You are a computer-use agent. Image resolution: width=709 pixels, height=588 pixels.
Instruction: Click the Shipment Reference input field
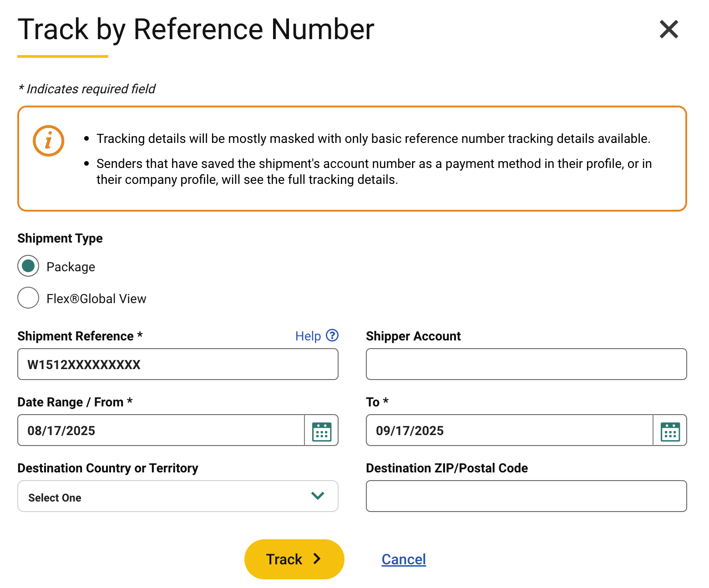[177, 365]
